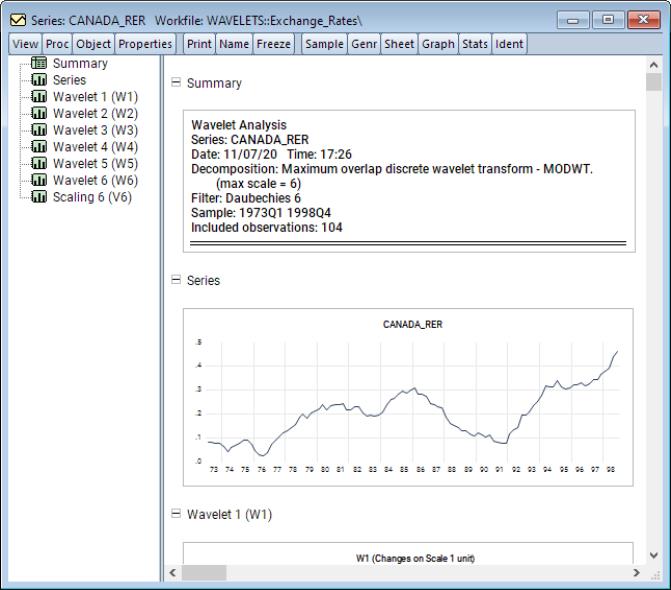
Task: Select Wavelet 6 (W6) in the tree
Action: (x=95, y=180)
